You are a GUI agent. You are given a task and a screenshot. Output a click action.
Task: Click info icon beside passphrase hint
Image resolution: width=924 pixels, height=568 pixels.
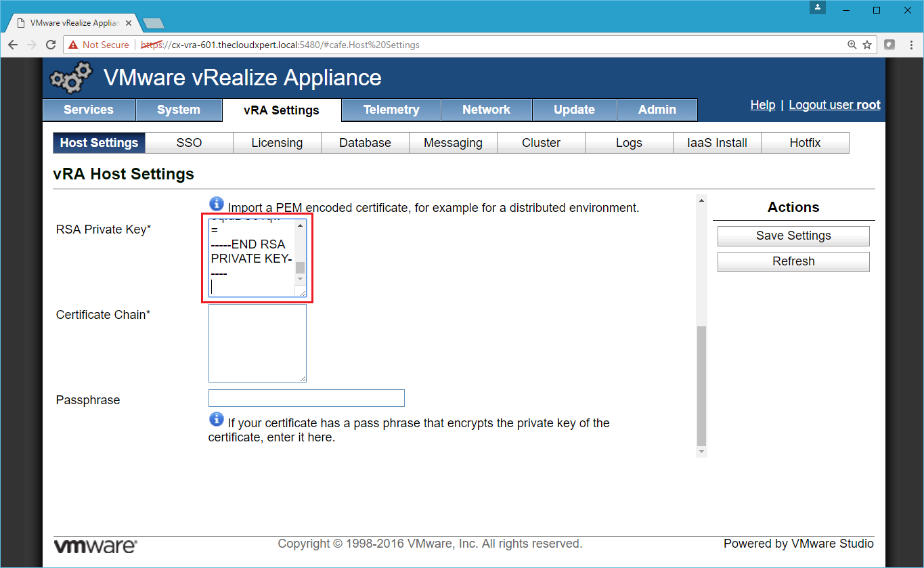point(216,419)
